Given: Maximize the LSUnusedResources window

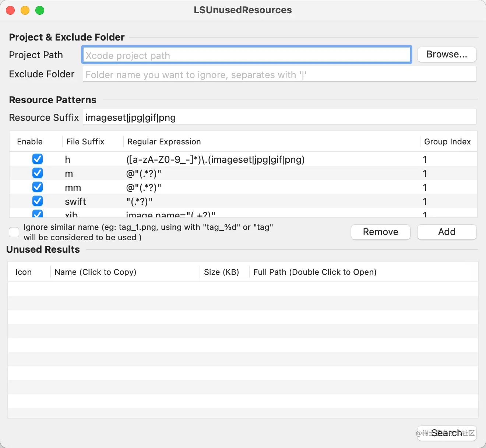Looking at the screenshot, I should tap(40, 10).
